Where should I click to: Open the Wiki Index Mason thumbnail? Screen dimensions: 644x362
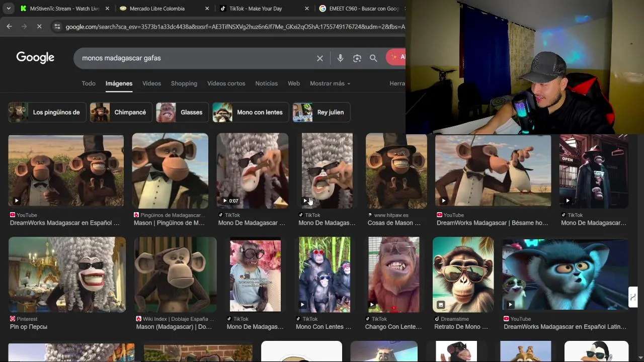coord(176,275)
